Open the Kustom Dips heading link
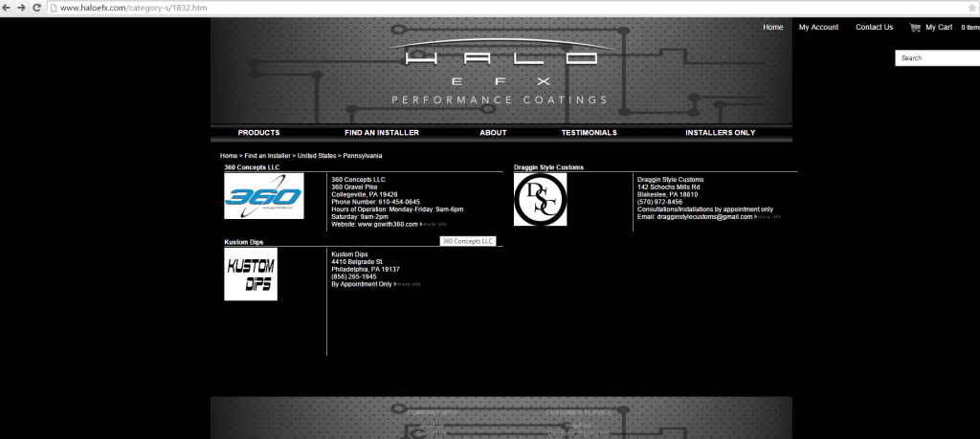This screenshot has height=439, width=980. coord(244,242)
